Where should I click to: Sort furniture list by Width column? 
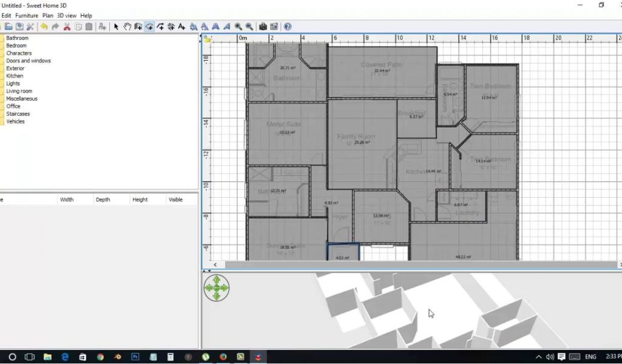[67, 200]
